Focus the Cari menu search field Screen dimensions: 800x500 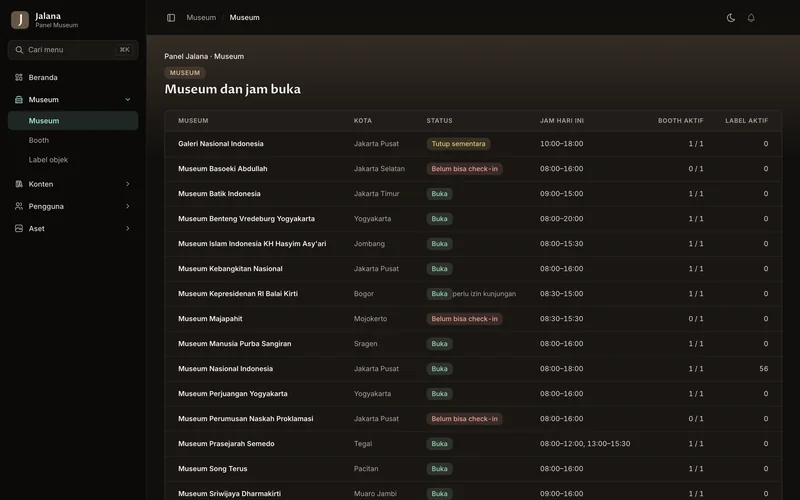73,50
